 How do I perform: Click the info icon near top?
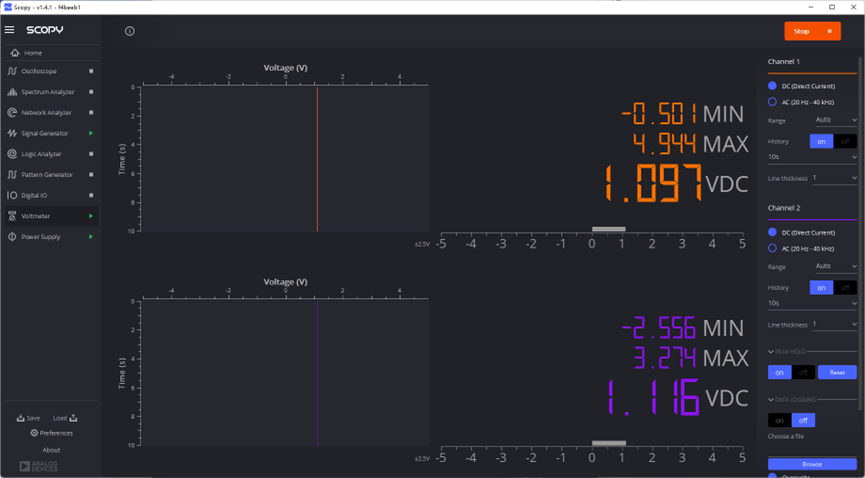[130, 31]
